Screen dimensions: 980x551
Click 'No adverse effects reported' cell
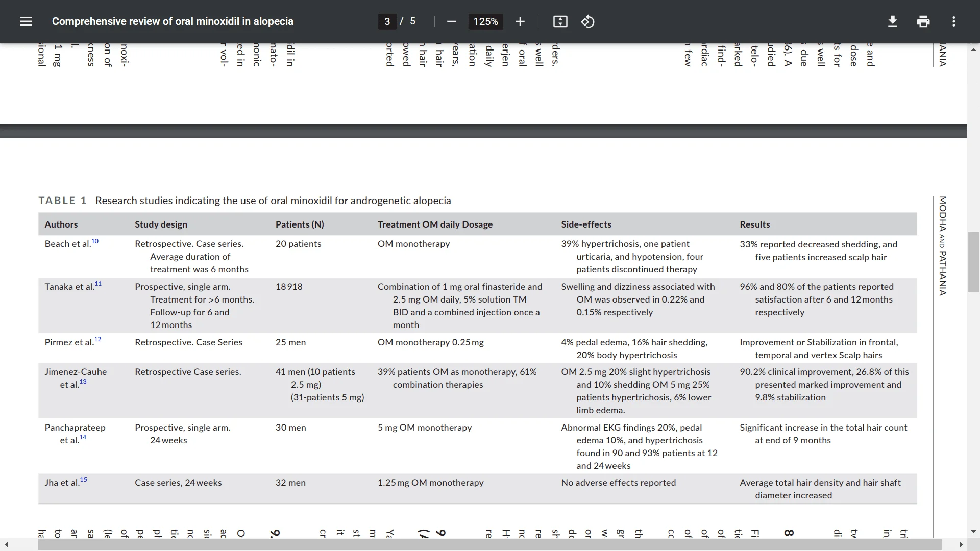618,483
